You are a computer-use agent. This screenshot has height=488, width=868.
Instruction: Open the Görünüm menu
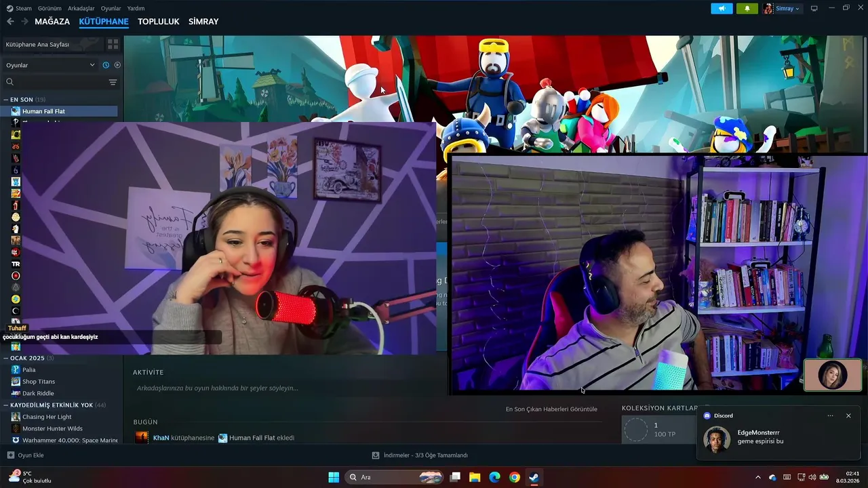click(50, 8)
